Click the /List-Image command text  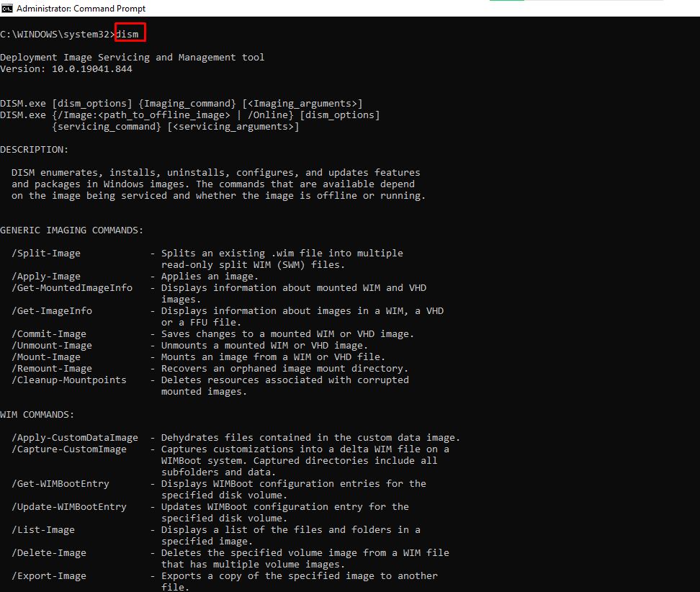[x=43, y=530]
